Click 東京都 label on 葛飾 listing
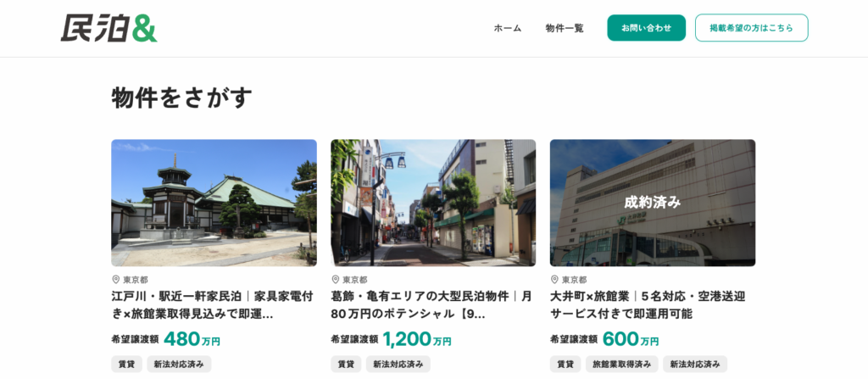 [x=355, y=280]
